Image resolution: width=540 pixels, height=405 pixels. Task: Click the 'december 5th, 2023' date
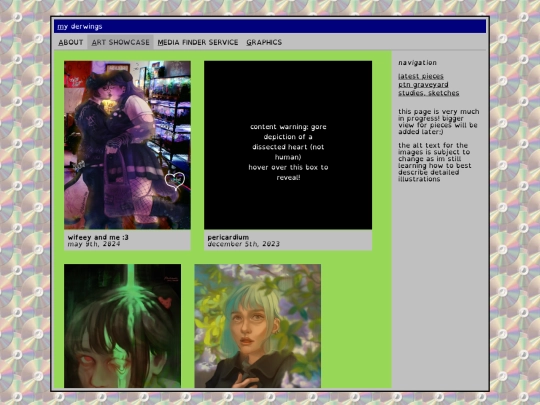243,244
